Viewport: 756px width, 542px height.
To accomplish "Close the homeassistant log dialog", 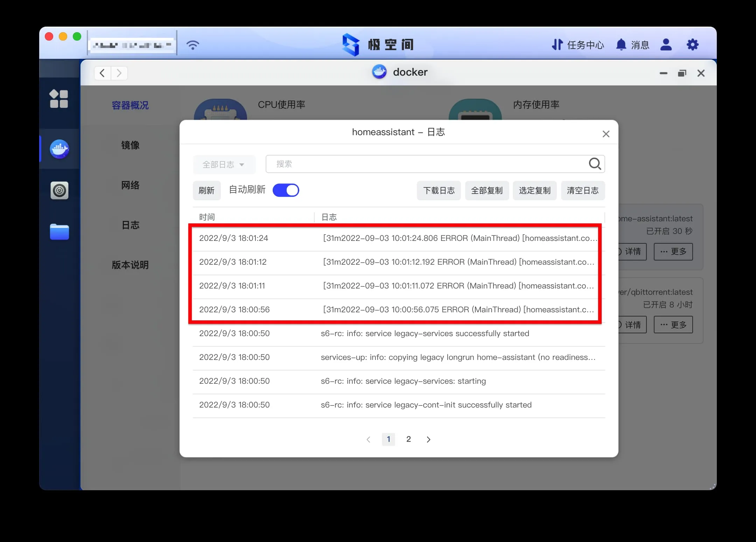I will [x=606, y=134].
